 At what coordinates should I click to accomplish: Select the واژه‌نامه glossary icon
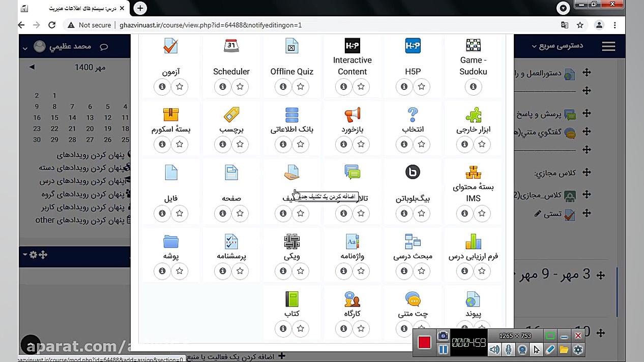click(x=352, y=242)
